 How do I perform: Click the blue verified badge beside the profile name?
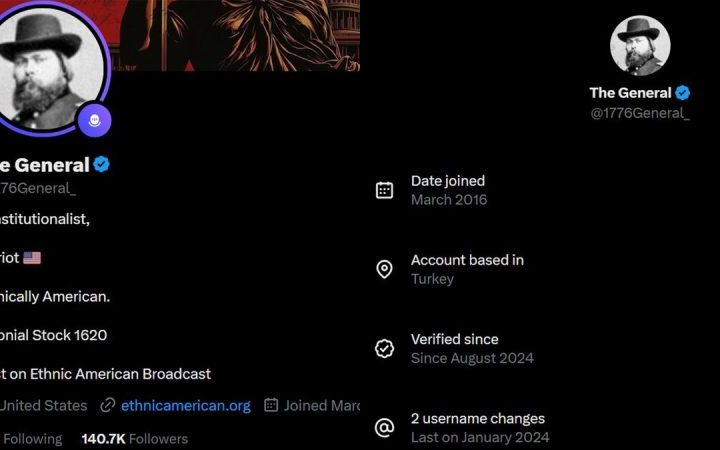(101, 164)
